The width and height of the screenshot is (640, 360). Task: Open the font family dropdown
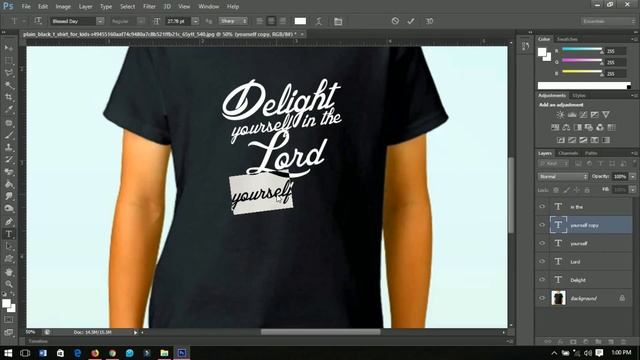(100, 21)
